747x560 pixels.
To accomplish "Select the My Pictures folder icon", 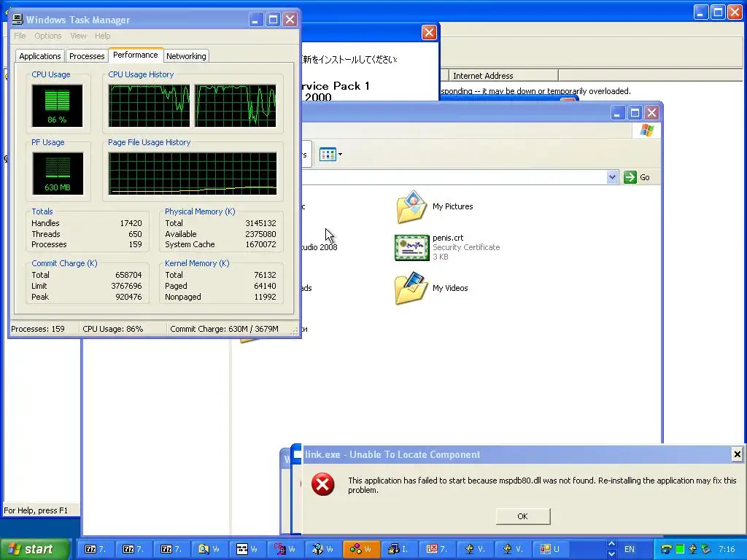I will [411, 206].
